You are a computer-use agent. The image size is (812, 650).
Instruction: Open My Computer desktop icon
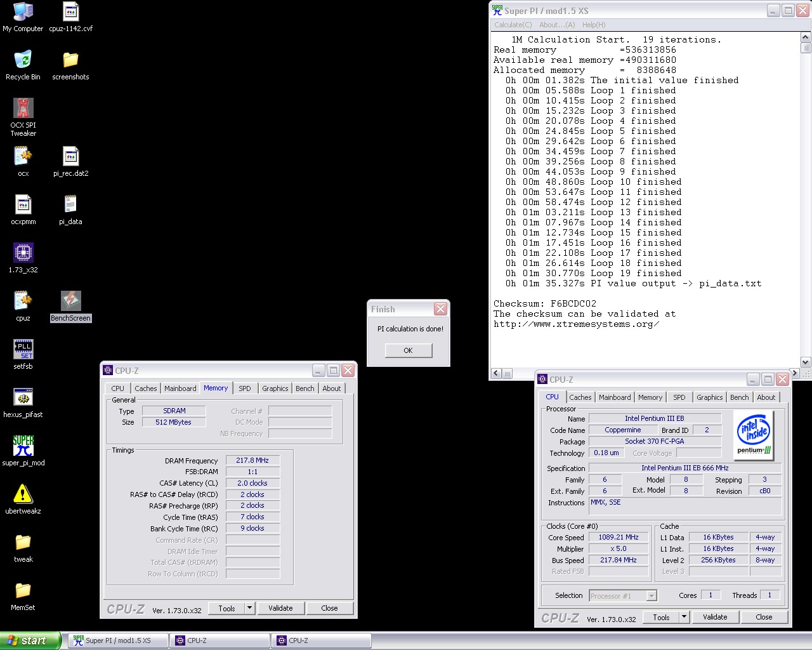coord(23,17)
